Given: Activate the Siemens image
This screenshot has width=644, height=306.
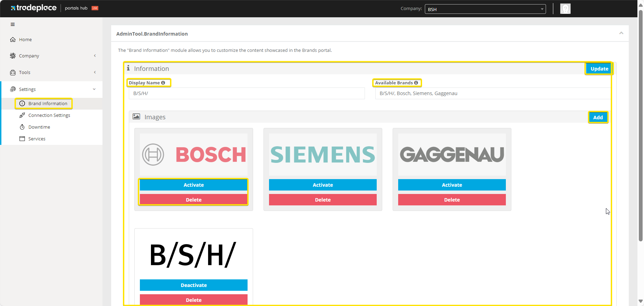Looking at the screenshot, I should coord(323,185).
